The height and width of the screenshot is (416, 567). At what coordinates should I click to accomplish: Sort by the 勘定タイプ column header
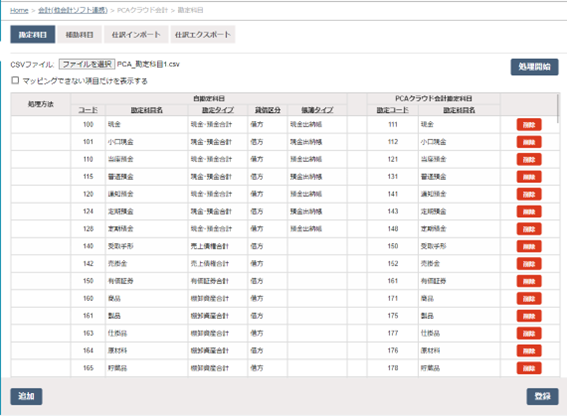click(218, 110)
